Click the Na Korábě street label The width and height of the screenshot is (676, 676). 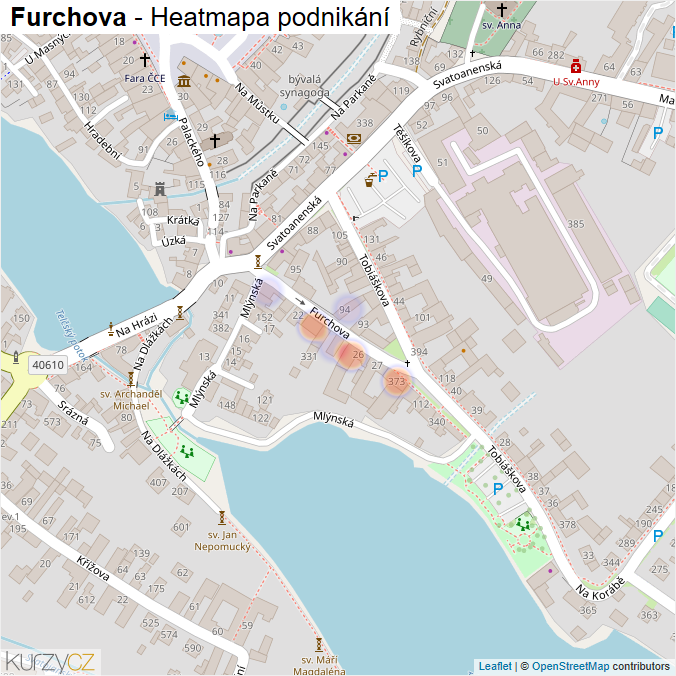pos(600,588)
